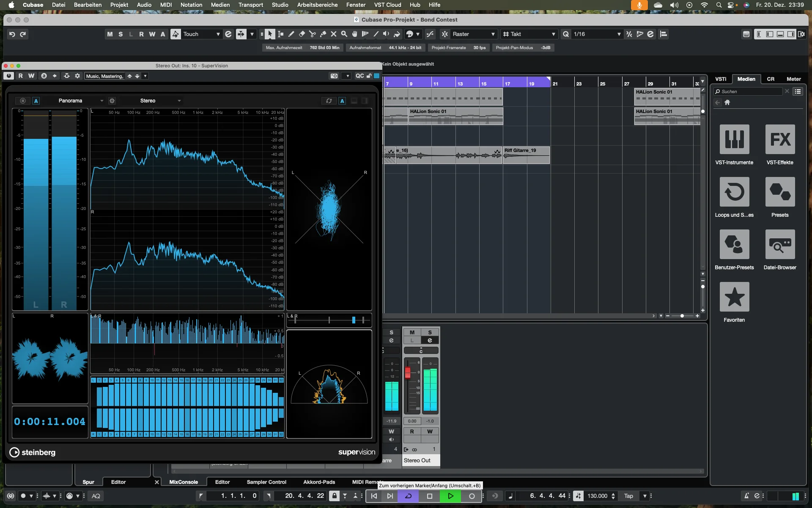This screenshot has width=812, height=508.
Task: Toggle the Raster snap icon
Action: 445,34
